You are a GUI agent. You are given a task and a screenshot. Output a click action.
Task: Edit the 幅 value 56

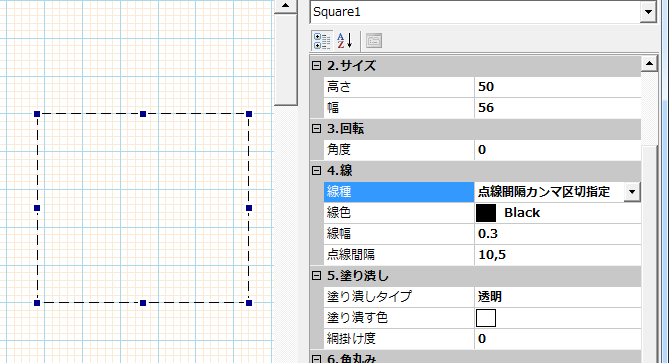pos(557,107)
